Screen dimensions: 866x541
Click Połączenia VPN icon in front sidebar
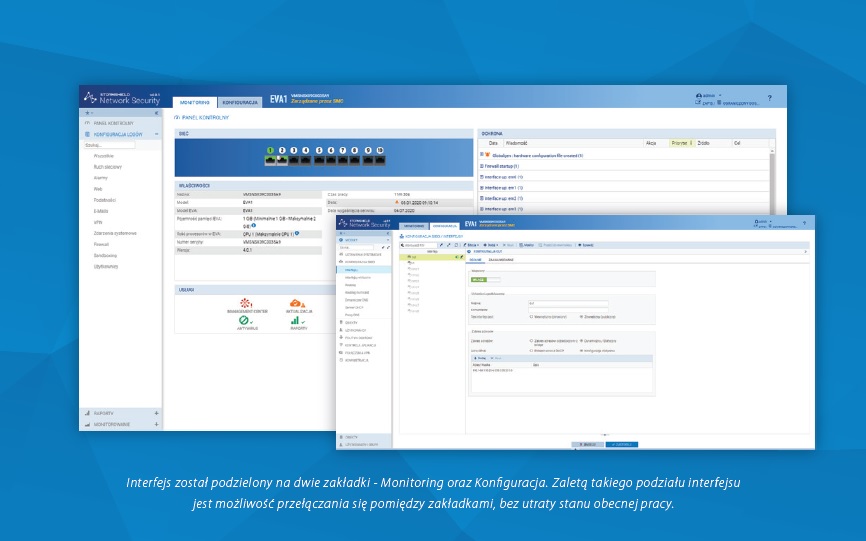[x=341, y=353]
